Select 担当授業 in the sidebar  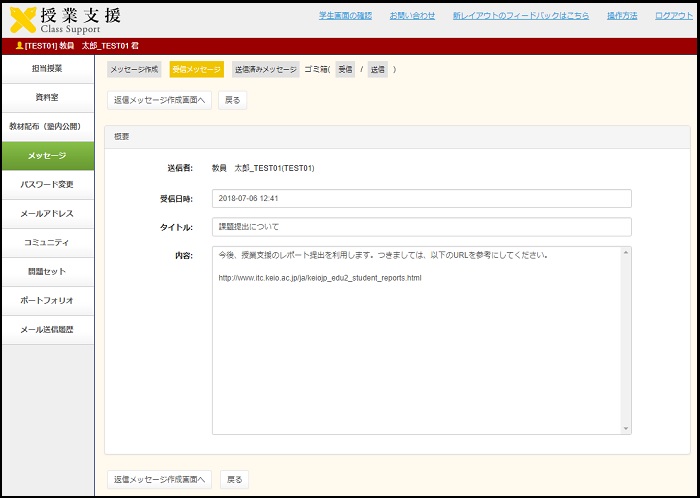(x=47, y=69)
